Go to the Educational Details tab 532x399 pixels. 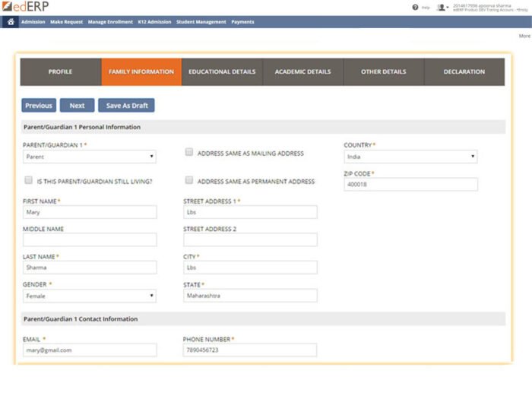point(222,71)
